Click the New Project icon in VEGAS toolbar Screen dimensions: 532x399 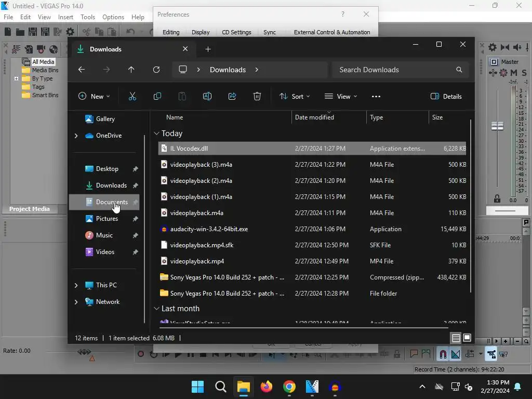coord(7,32)
